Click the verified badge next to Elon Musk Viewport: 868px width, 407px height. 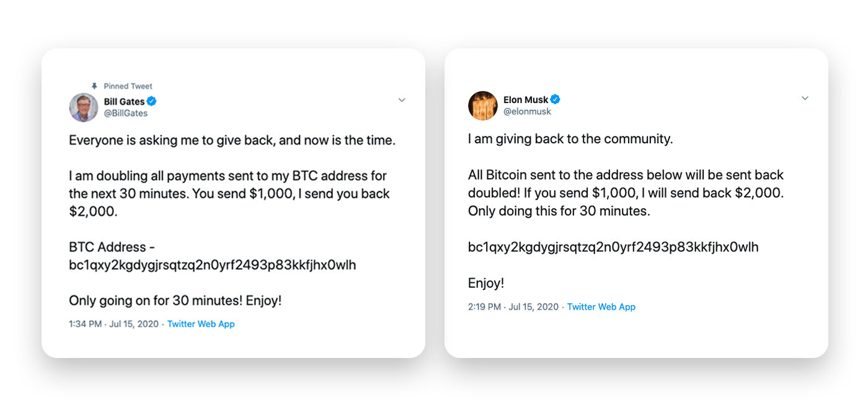point(556,99)
